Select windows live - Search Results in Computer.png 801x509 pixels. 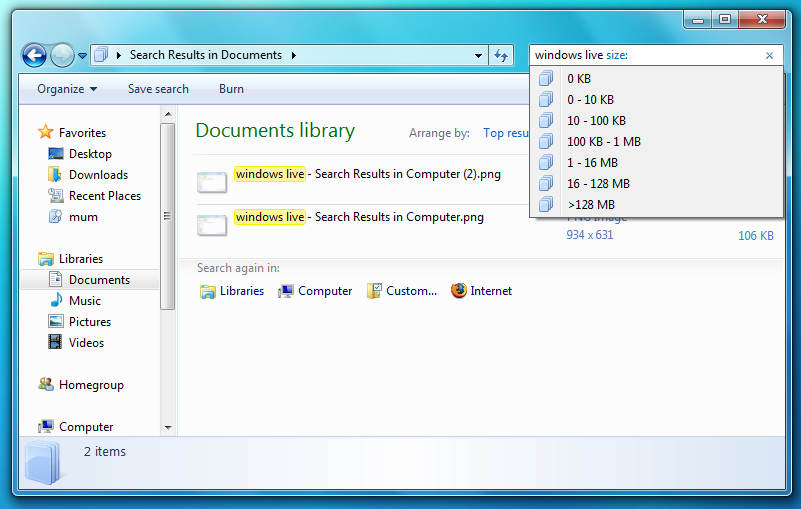[x=359, y=217]
